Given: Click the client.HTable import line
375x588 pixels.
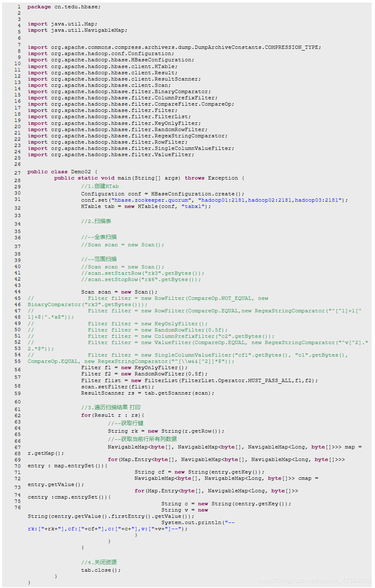Looking at the screenshot, I should pos(103,66).
